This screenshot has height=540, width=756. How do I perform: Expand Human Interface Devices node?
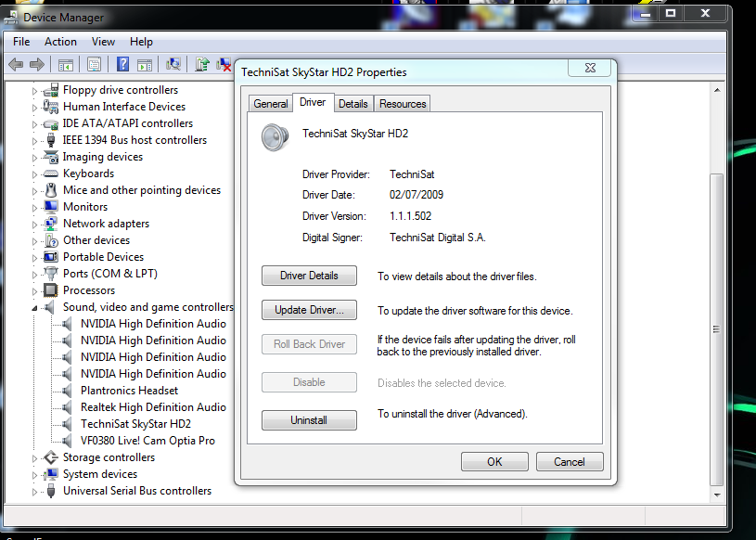click(34, 108)
